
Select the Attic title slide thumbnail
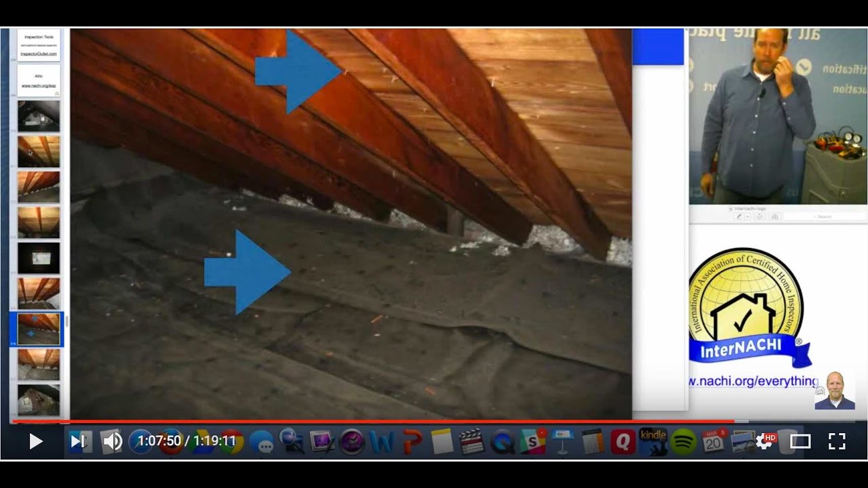39,80
